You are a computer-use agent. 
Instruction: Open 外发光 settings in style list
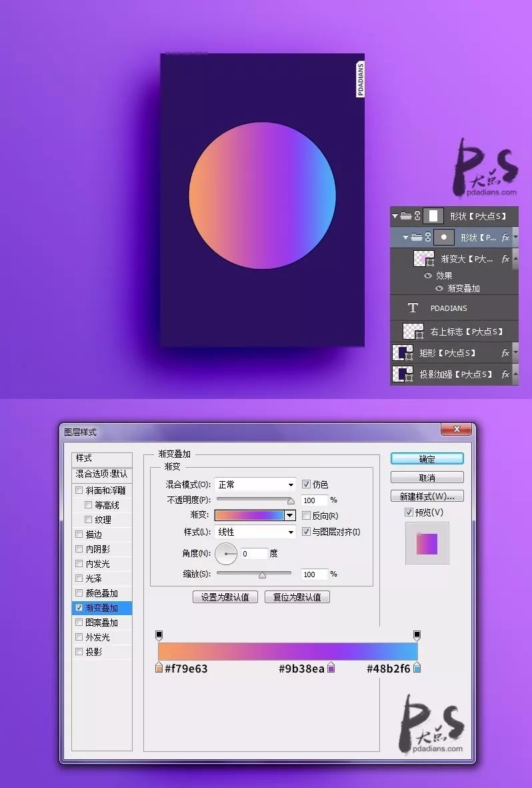[102, 637]
